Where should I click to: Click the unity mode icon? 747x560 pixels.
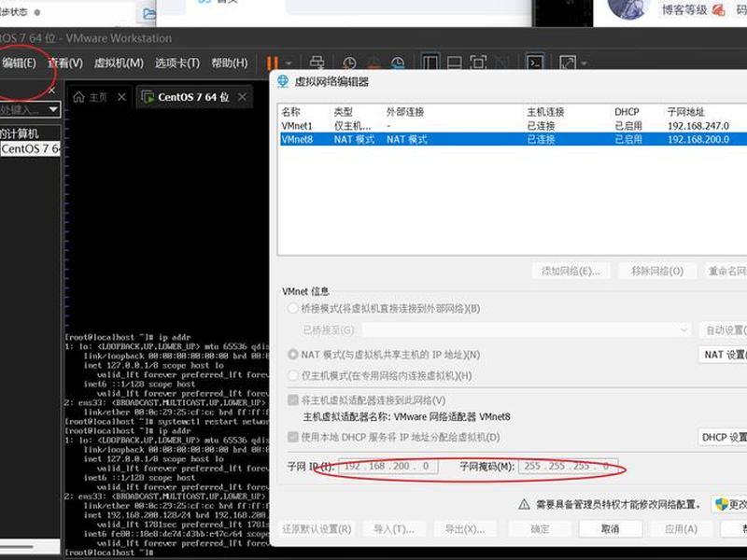[501, 63]
